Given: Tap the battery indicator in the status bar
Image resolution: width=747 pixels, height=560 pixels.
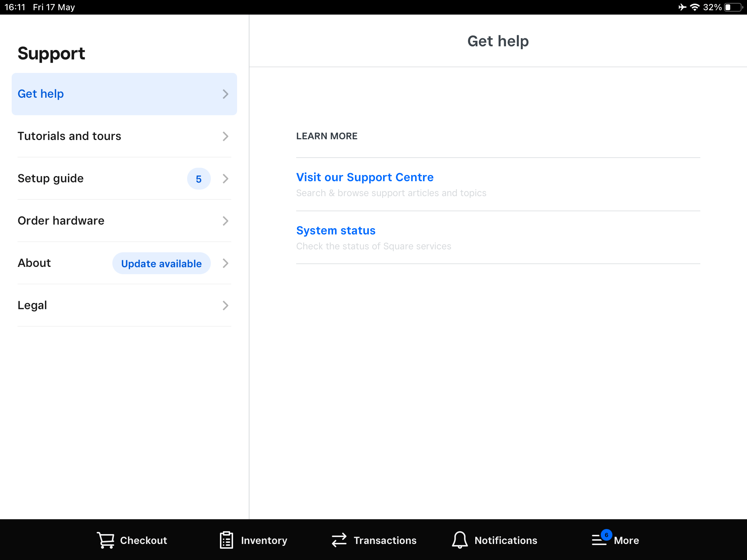Looking at the screenshot, I should tap(733, 7).
